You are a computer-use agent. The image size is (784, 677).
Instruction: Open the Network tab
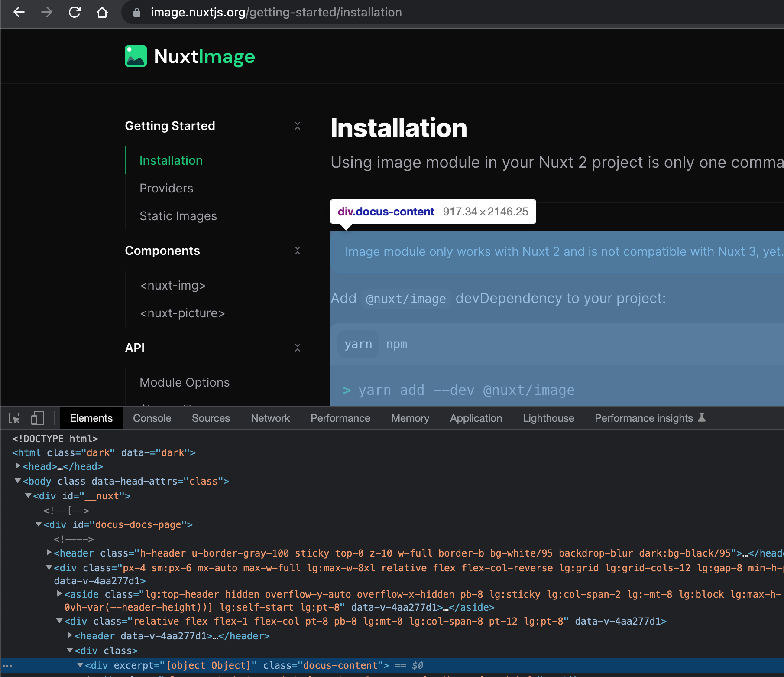coord(270,418)
